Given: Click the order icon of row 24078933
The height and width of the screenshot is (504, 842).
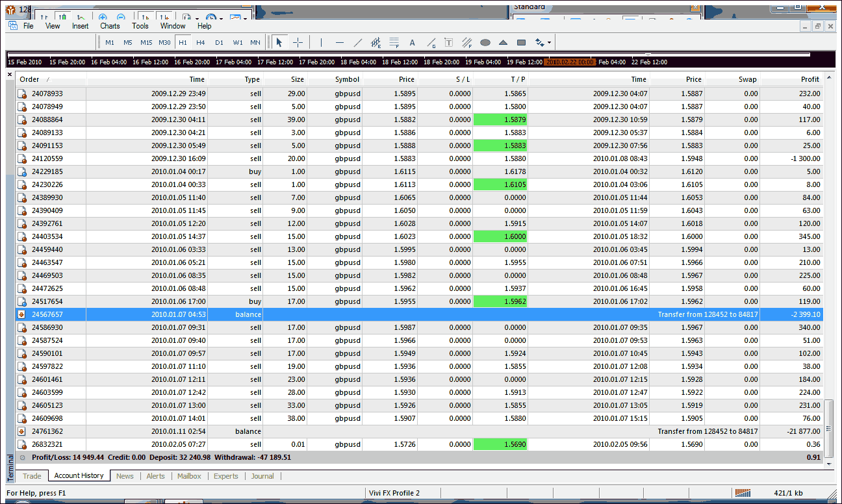Looking at the screenshot, I should [x=22, y=94].
